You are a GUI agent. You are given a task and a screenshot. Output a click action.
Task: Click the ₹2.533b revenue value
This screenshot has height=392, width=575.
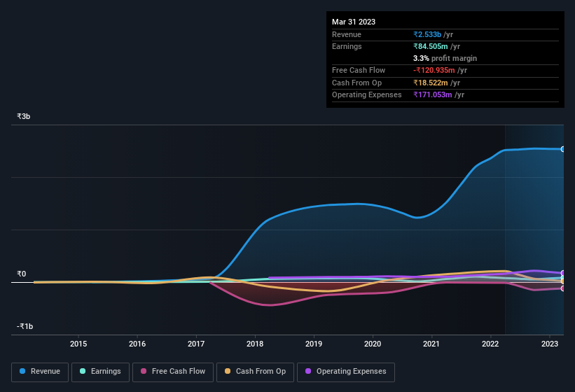[427, 34]
